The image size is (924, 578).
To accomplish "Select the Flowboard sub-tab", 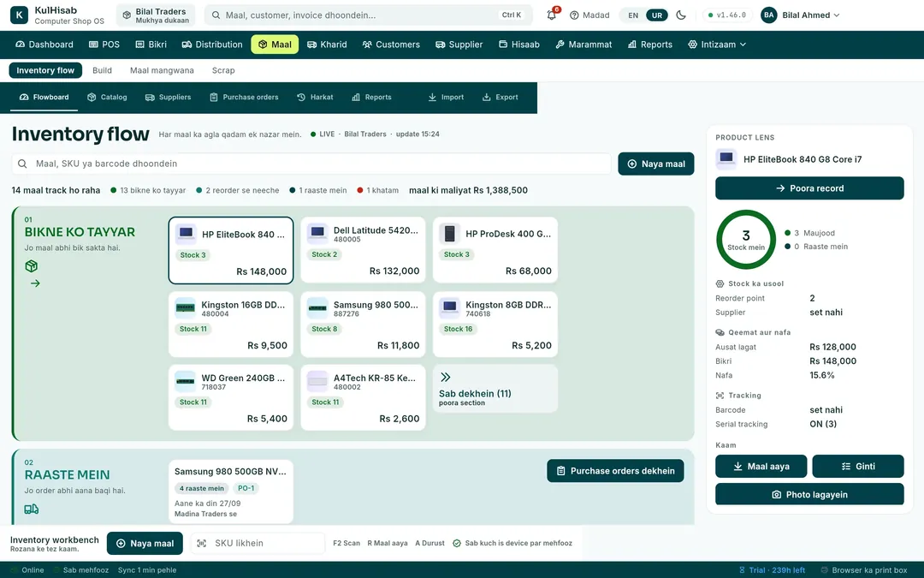I will tap(44, 98).
